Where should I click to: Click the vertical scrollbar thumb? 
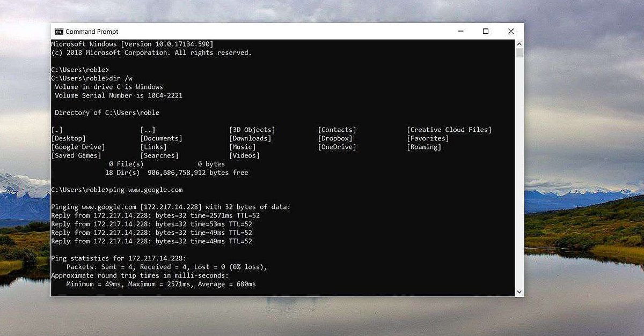519,53
